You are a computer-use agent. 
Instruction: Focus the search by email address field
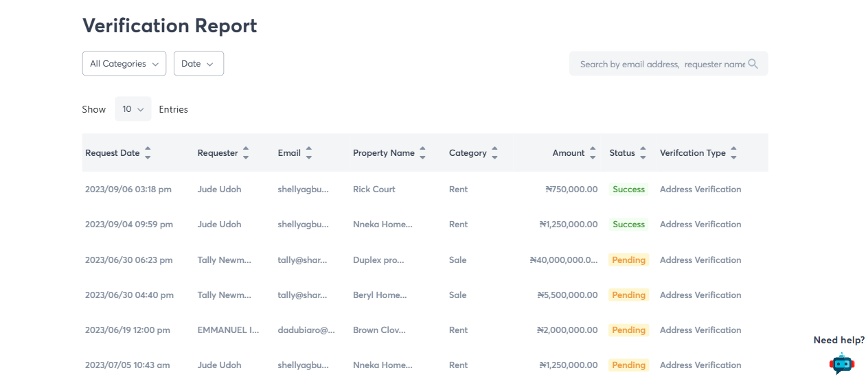click(661, 64)
